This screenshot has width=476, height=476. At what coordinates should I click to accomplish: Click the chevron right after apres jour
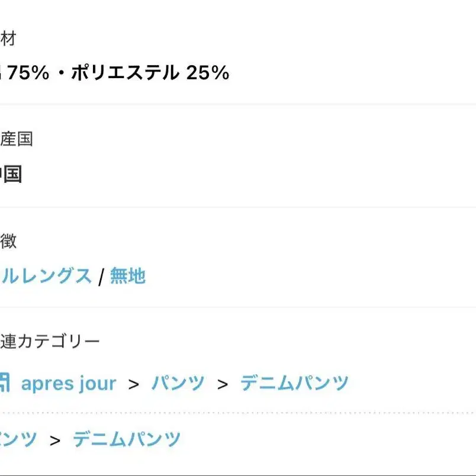pos(134,384)
